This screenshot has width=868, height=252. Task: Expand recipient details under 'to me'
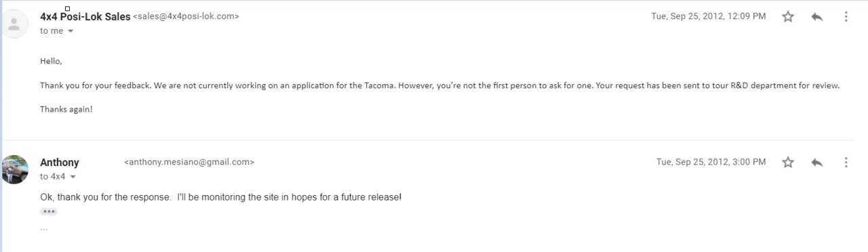(71, 31)
